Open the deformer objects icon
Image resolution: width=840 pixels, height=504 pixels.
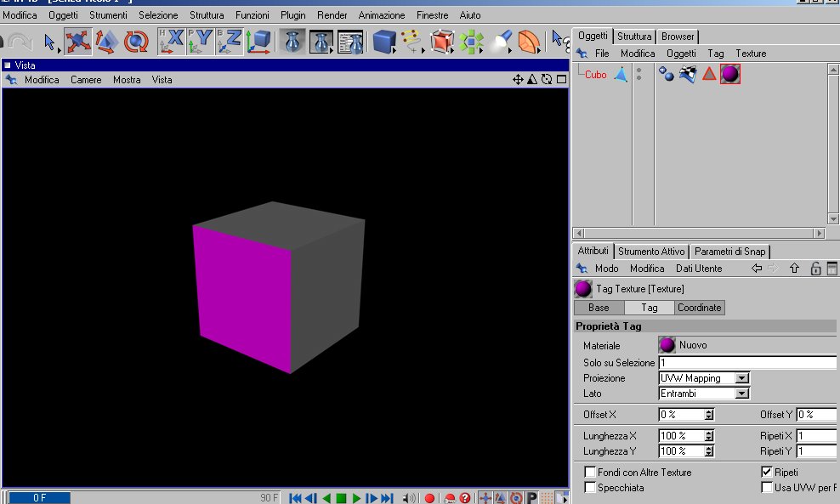[x=529, y=42]
